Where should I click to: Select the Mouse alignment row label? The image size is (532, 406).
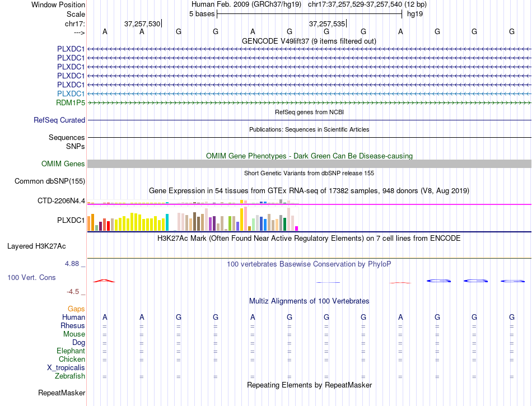tap(74, 334)
